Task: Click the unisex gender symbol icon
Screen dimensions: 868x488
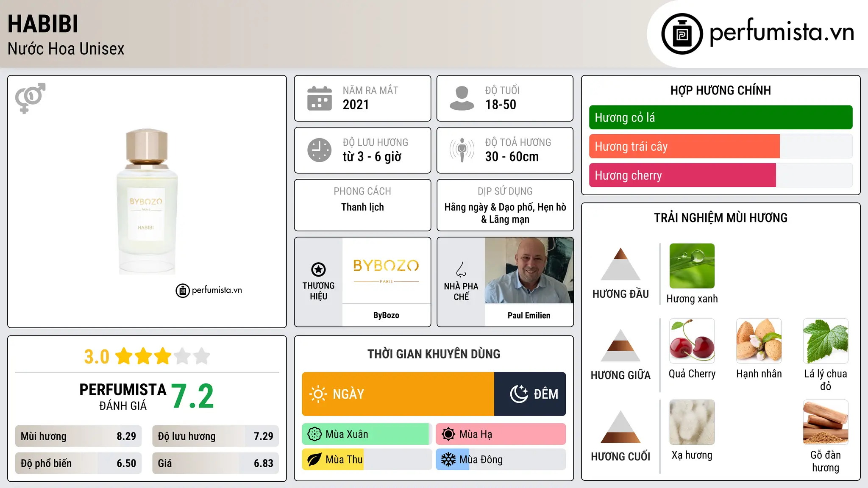Action: pos(30,98)
